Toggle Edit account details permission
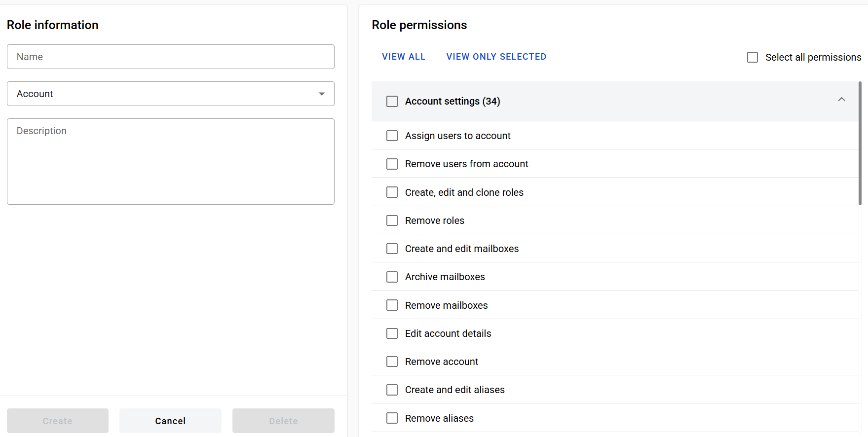Screen dimensions: 868x437 [392, 333]
